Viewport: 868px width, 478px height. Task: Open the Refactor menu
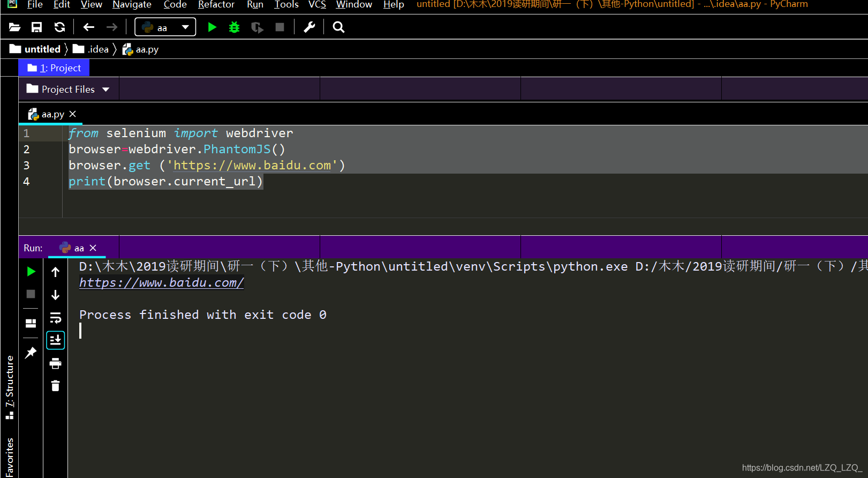216,4
